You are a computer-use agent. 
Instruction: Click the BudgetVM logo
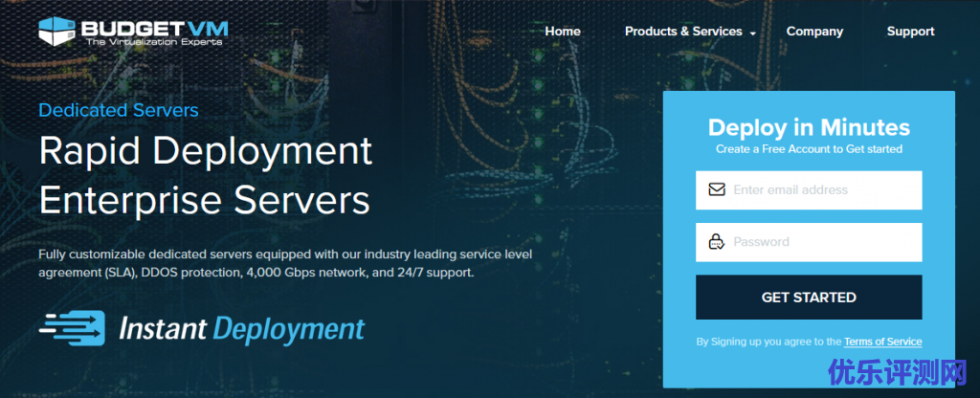pos(133,32)
